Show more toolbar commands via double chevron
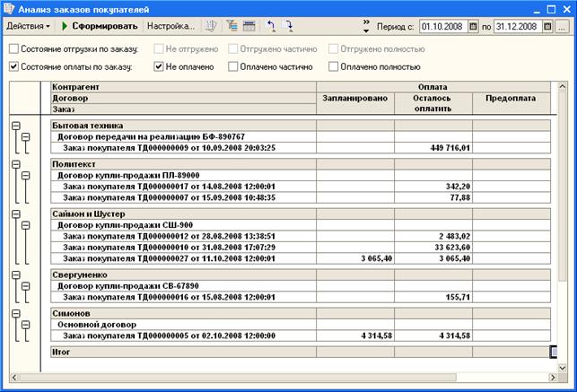The image size is (577, 392). (367, 27)
